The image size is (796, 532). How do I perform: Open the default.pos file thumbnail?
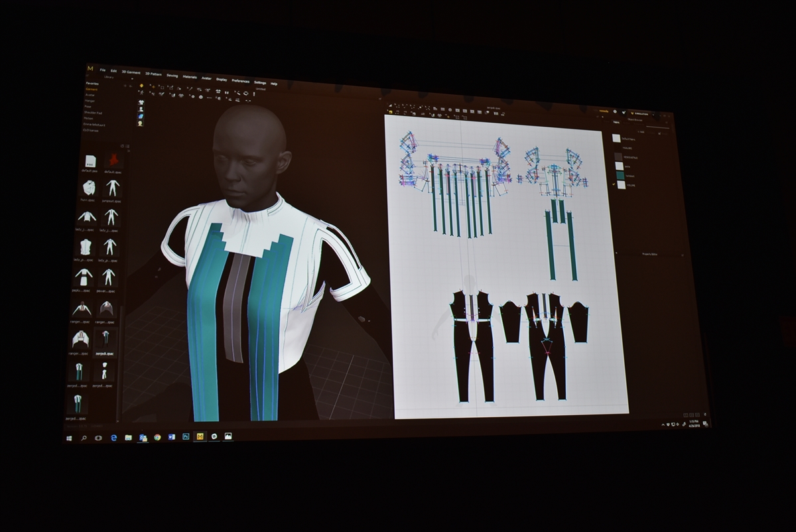click(91, 161)
